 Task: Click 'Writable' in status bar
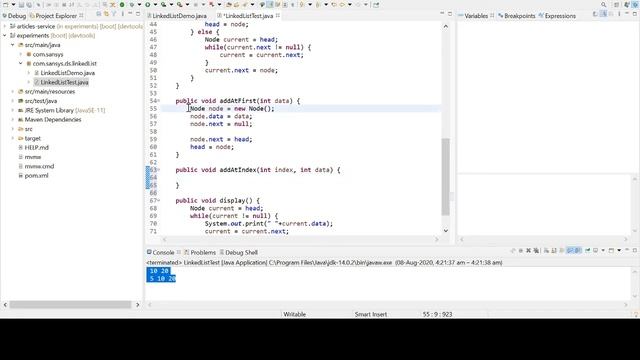tap(294, 314)
